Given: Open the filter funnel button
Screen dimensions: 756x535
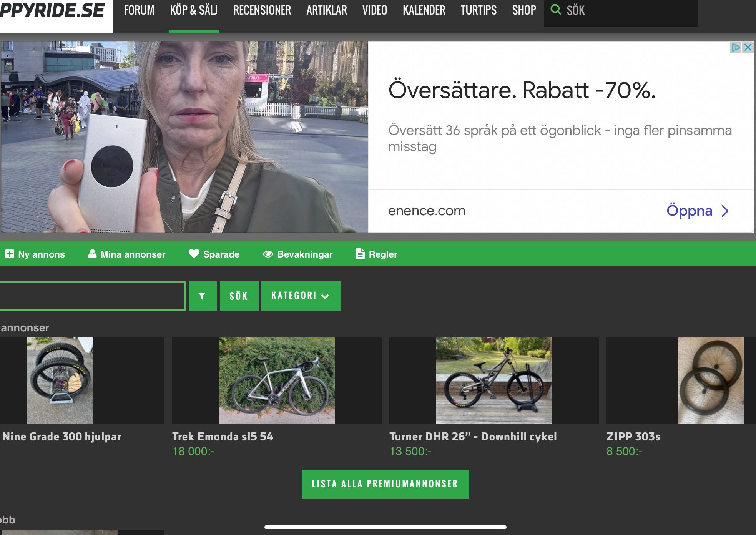Looking at the screenshot, I should click(x=203, y=296).
